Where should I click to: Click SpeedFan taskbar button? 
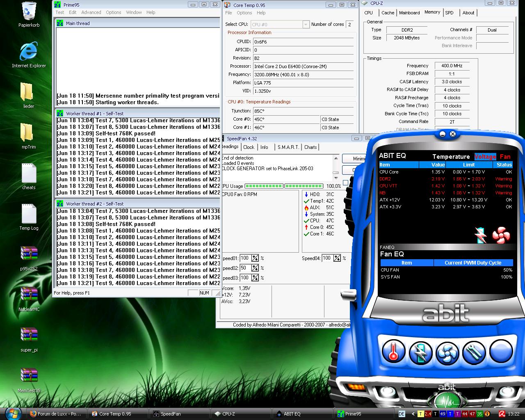click(178, 414)
